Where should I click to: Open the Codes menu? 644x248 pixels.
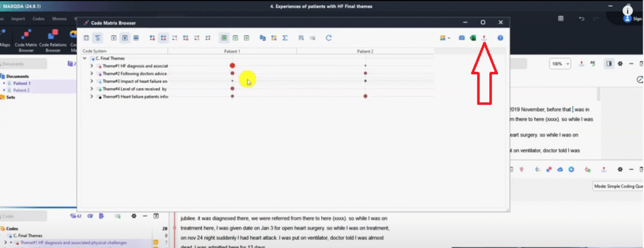[x=38, y=19]
